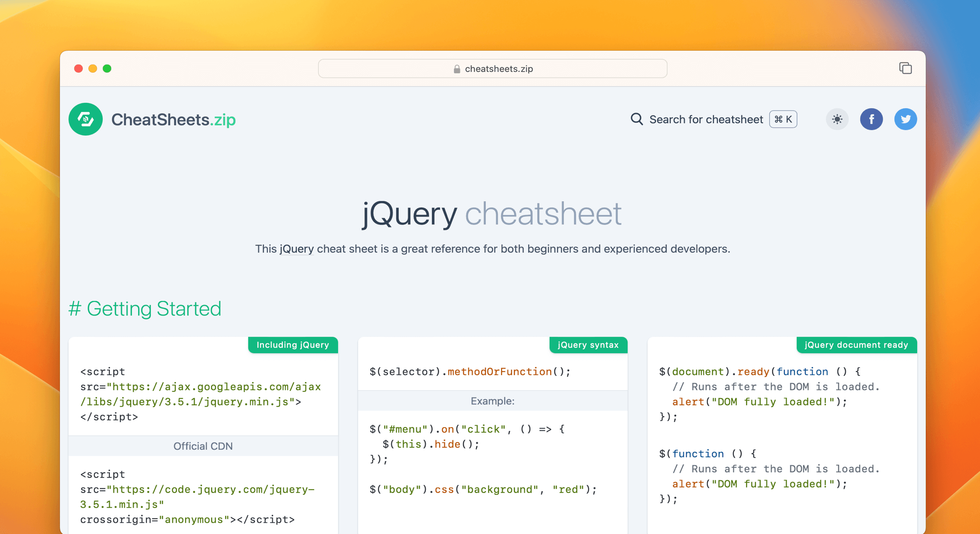
Task: Click the jQuery syntax badge
Action: point(588,345)
